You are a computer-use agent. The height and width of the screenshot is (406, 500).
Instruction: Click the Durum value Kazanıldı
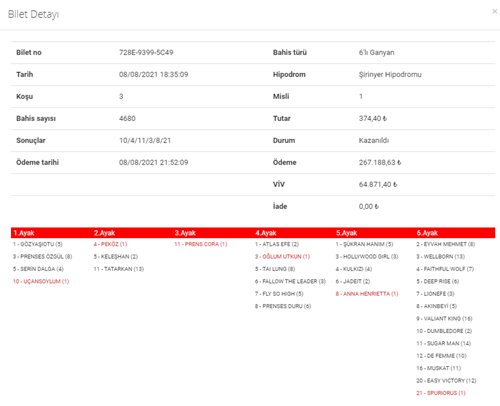click(374, 140)
